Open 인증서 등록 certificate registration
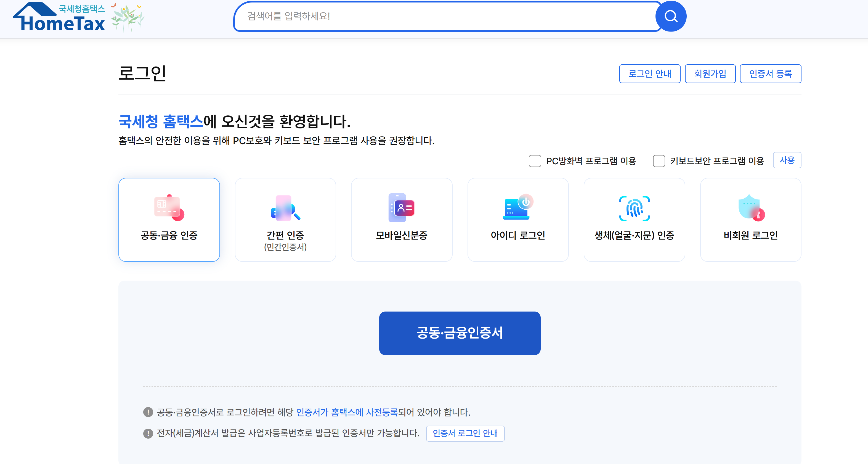 [770, 73]
